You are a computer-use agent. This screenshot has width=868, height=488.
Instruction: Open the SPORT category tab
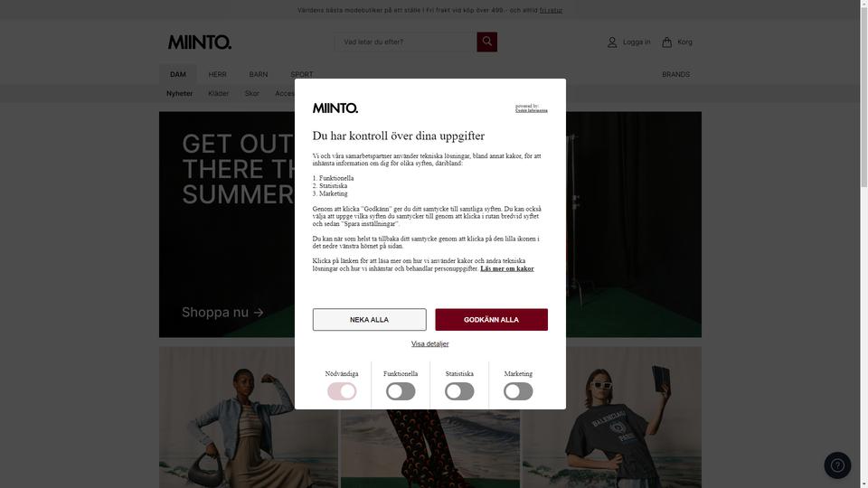pos(302,74)
